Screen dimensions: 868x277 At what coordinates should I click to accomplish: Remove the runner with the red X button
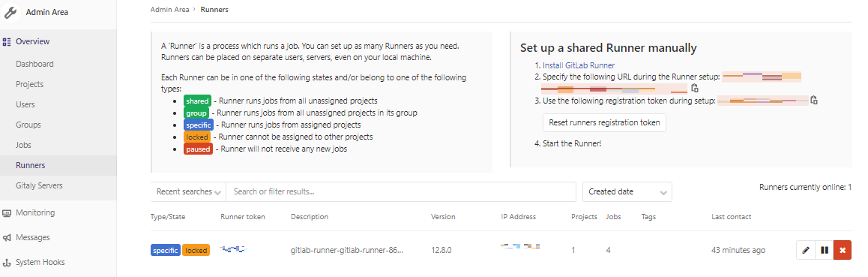point(843,250)
